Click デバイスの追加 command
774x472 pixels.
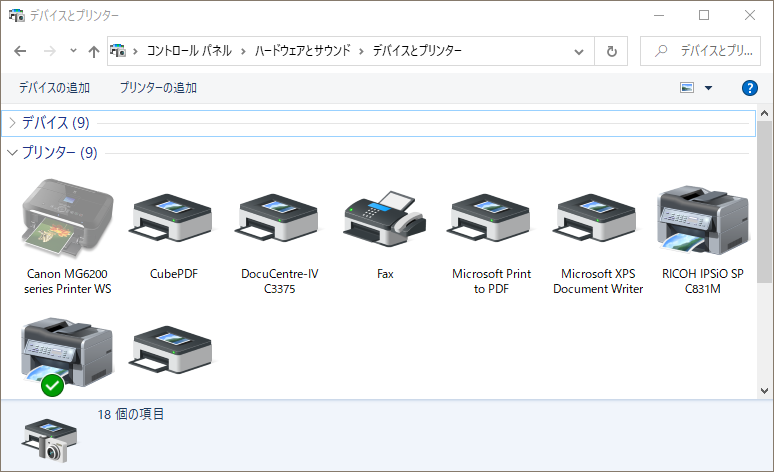[x=54, y=88]
